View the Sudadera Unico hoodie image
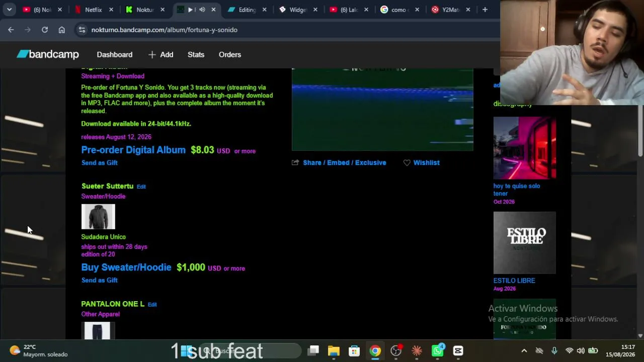644x362 pixels. [98, 217]
